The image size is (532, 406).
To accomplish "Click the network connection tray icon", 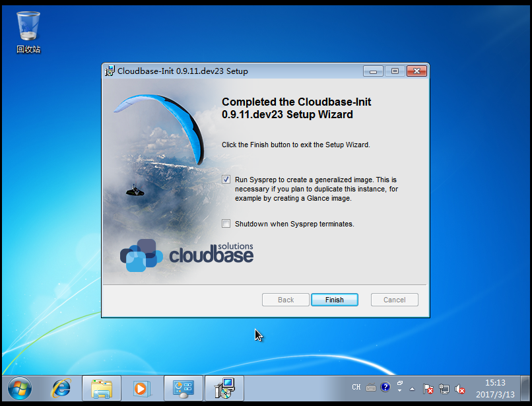I will point(444,389).
